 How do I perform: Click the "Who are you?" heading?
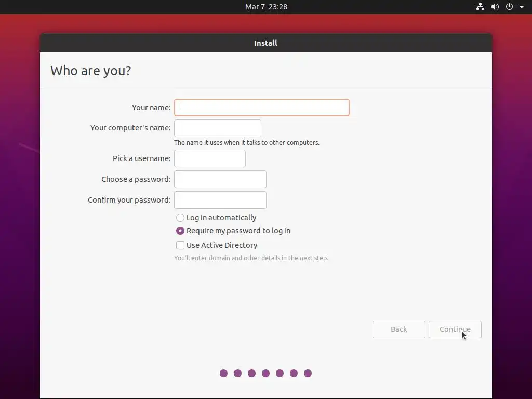pyautogui.click(x=90, y=71)
